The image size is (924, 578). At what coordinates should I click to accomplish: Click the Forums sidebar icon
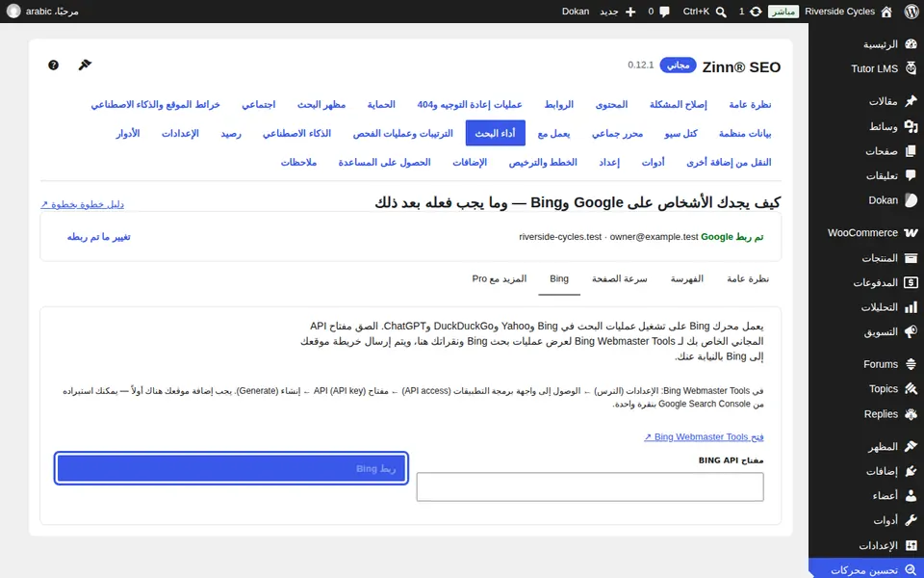point(911,364)
